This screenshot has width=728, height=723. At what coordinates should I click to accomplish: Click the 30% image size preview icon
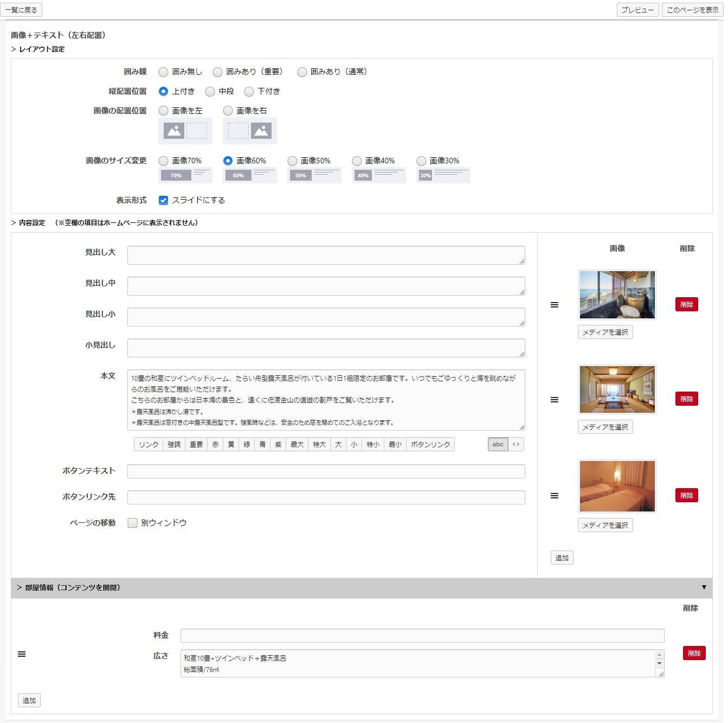tap(443, 175)
